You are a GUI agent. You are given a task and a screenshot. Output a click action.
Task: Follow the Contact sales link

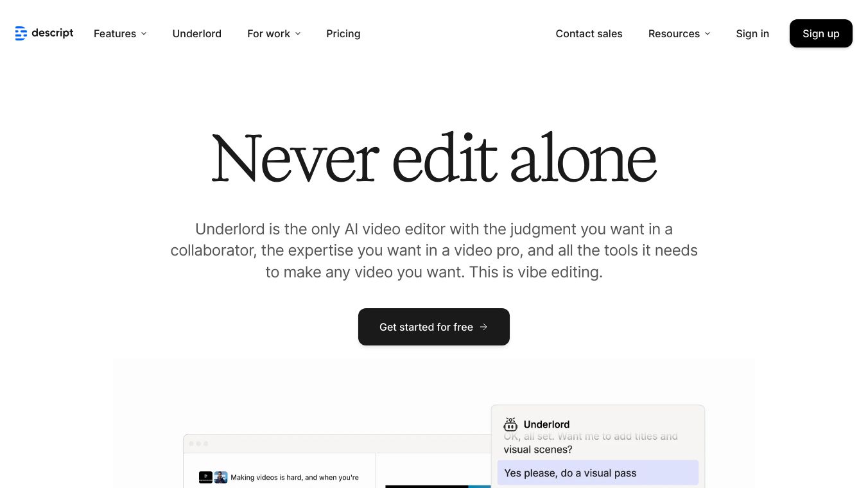tap(589, 33)
